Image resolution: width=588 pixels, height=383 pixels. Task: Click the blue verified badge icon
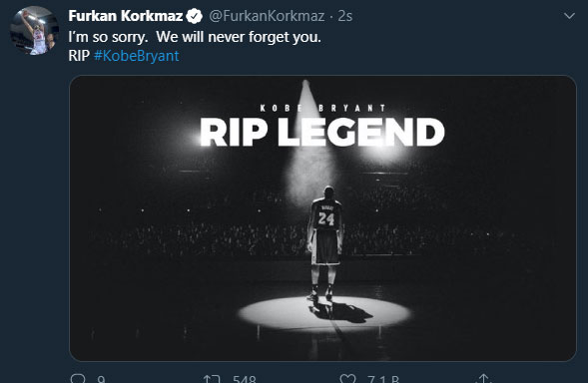click(x=195, y=16)
